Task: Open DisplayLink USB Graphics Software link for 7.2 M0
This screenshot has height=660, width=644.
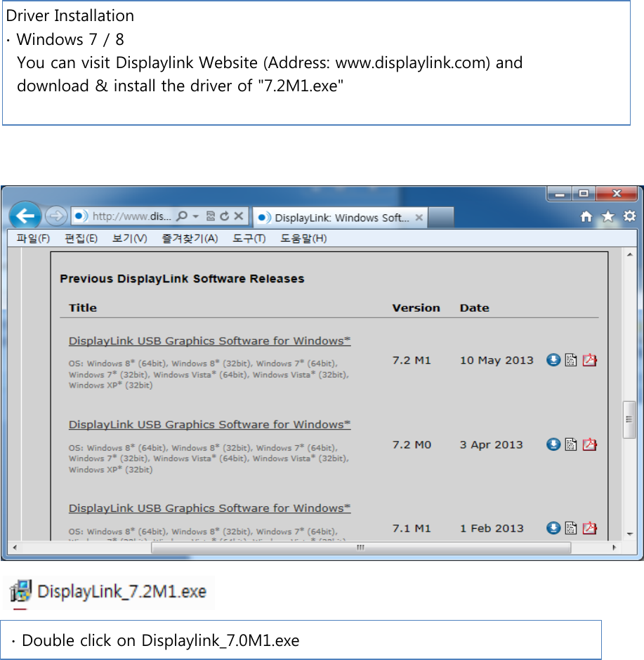Action: coord(209,425)
